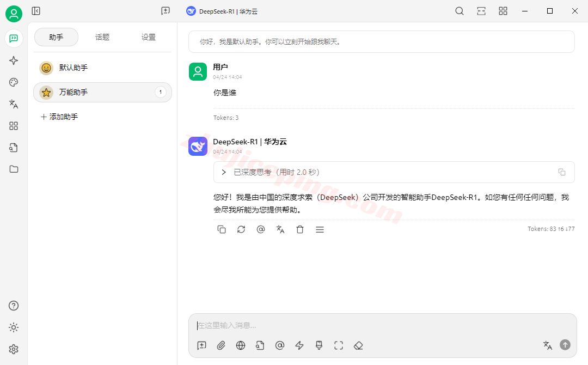Open quick phrases lightning icon

299,345
